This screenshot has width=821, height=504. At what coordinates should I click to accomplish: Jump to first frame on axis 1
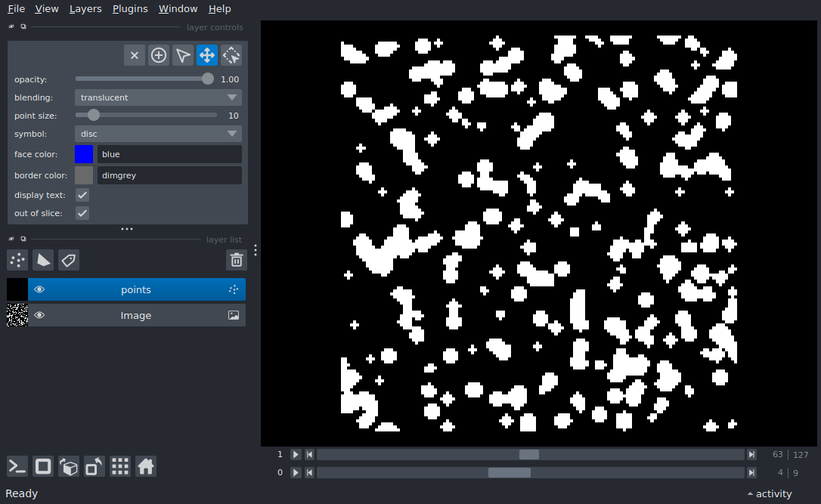click(309, 455)
